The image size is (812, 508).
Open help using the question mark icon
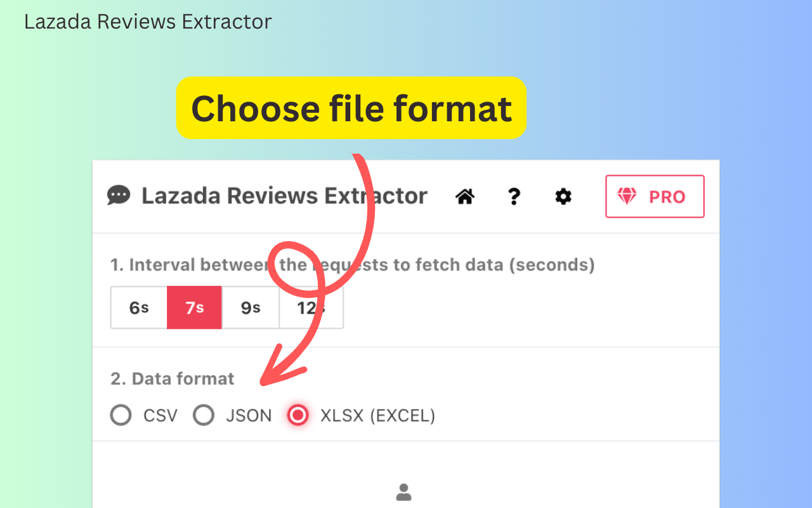[514, 197]
